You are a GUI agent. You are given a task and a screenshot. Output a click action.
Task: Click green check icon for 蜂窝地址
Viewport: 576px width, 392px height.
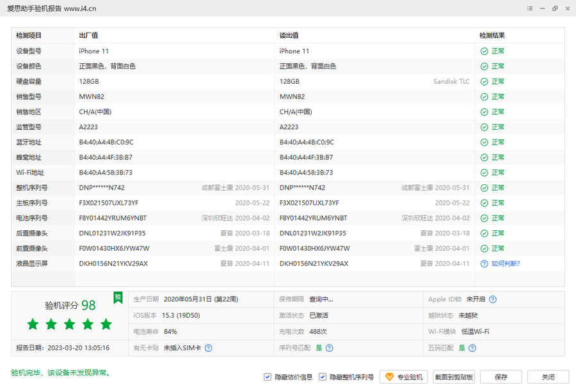(484, 157)
